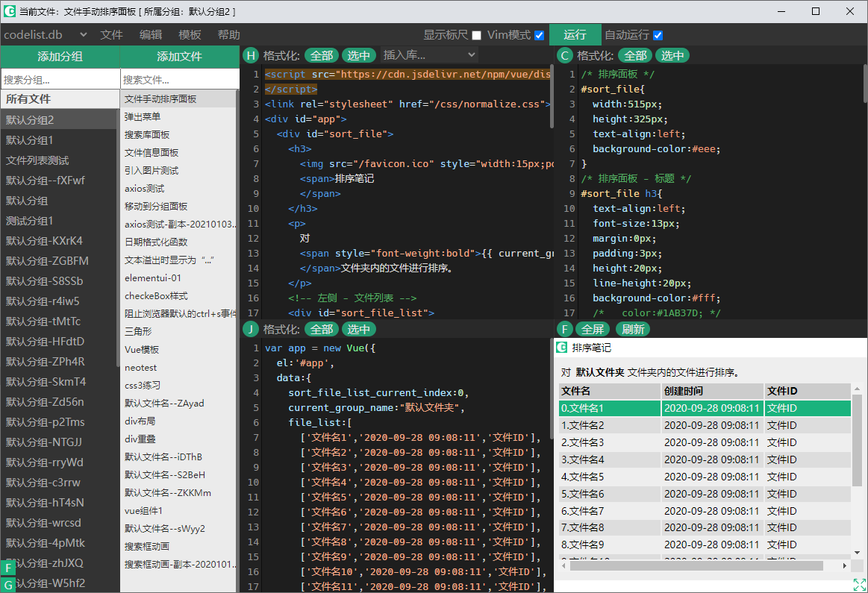Uncheck the 自动运行 checkbox
Image resolution: width=868 pixels, height=593 pixels.
point(658,35)
